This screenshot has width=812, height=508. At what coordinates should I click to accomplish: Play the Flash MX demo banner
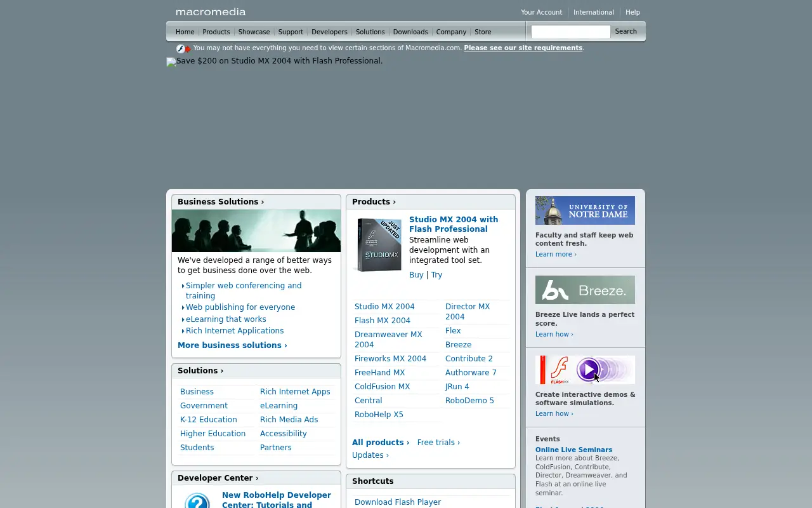coord(585,370)
